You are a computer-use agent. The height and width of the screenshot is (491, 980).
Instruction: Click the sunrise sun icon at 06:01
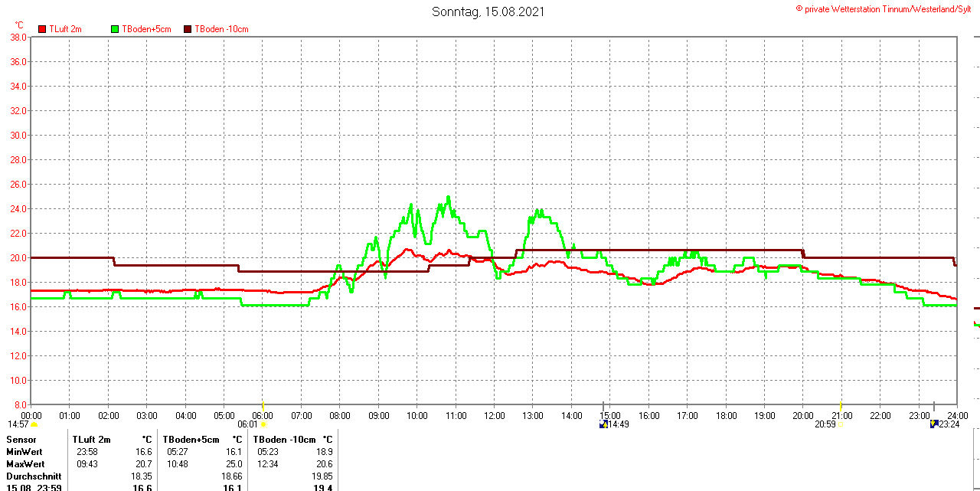263,424
